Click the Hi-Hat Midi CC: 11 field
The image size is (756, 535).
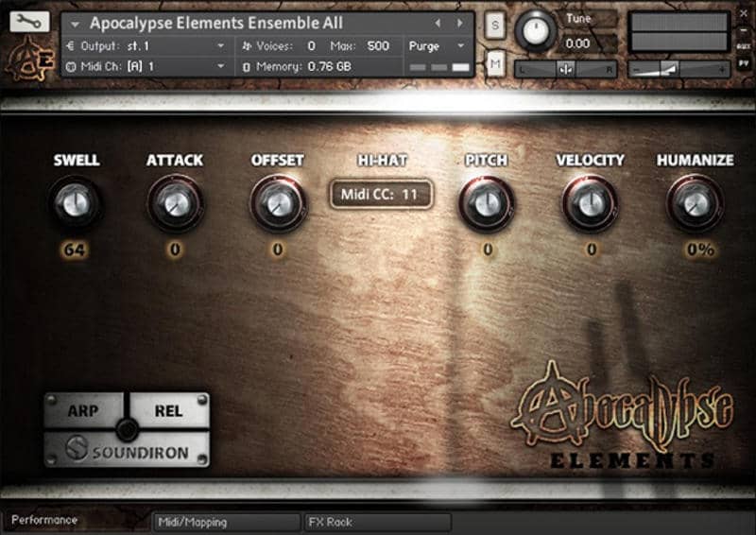381,195
